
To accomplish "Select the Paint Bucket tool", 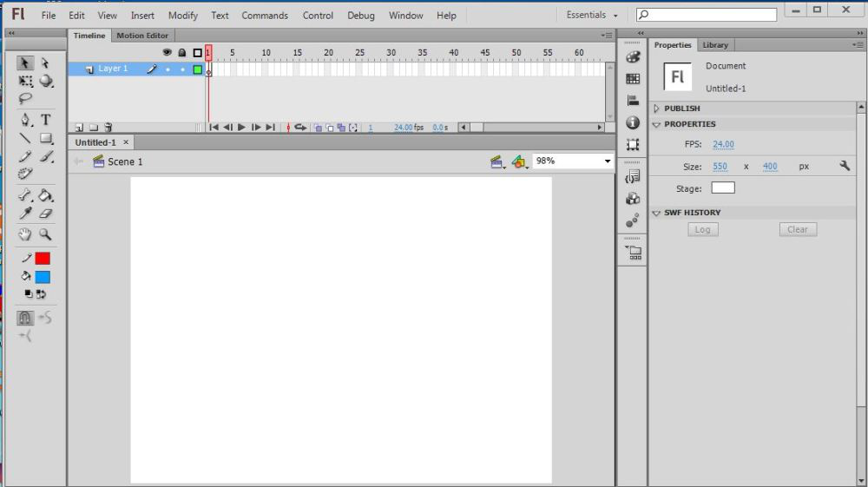I will (x=46, y=194).
